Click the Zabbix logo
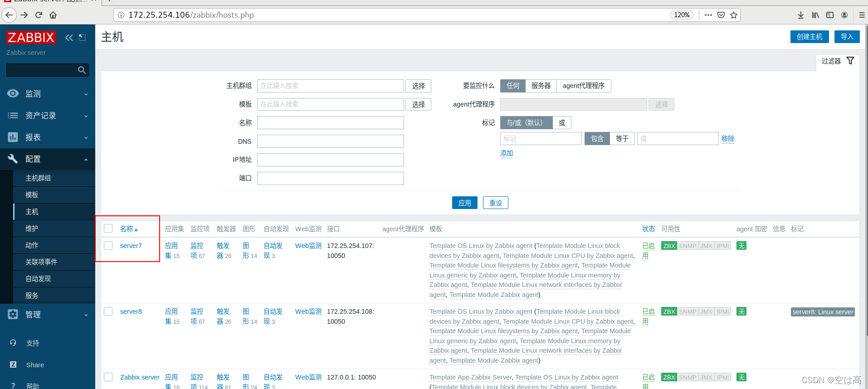868x389 pixels. point(31,37)
